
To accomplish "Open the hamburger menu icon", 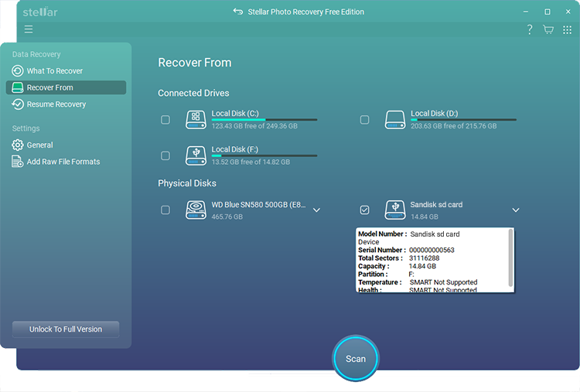I will (x=29, y=29).
